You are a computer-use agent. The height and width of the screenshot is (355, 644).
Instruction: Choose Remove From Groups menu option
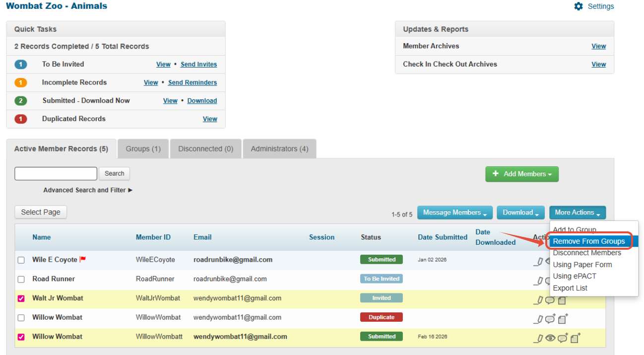coord(589,241)
